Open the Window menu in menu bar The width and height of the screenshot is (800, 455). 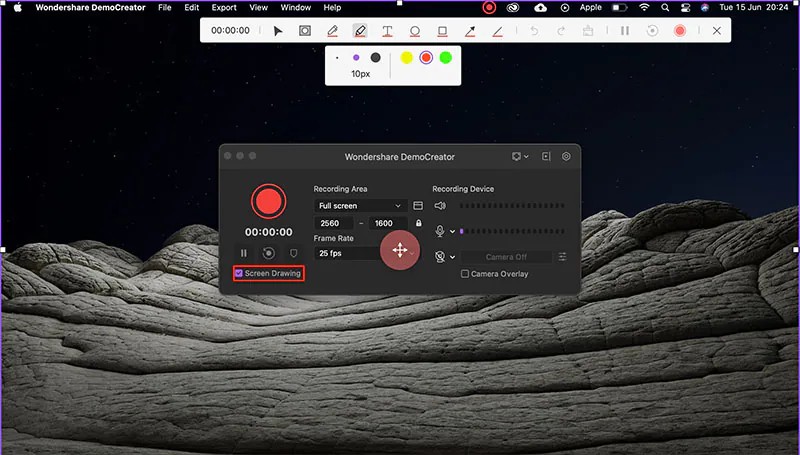click(x=296, y=8)
